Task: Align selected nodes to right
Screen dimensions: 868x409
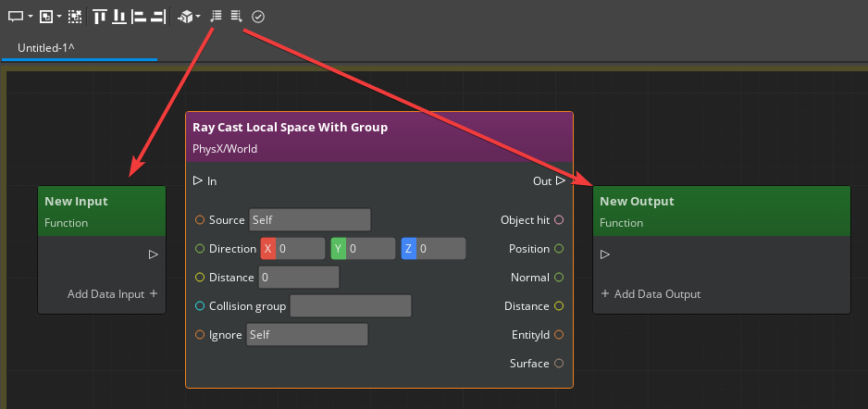Action: 157,17
